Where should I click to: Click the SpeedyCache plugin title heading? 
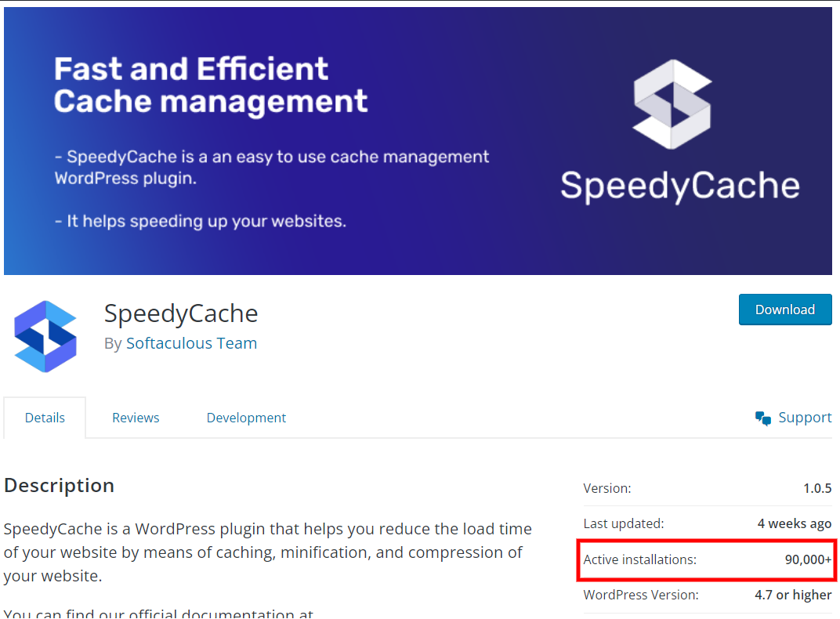coord(181,313)
